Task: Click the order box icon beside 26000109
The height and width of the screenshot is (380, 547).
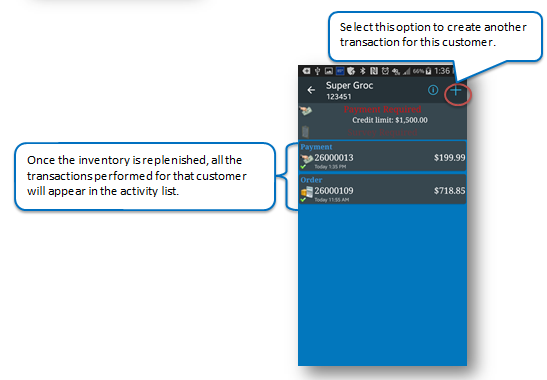Action: (x=307, y=192)
